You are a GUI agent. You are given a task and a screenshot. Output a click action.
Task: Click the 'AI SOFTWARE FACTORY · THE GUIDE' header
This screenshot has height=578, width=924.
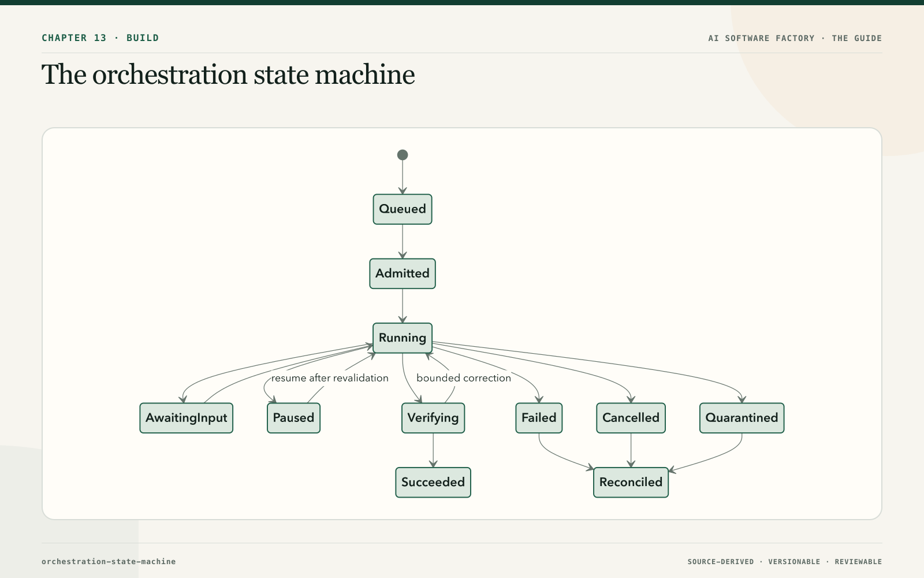coord(795,38)
